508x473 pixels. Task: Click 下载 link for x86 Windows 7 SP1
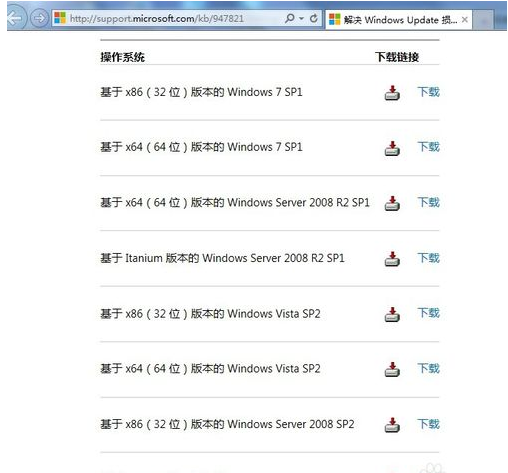click(429, 92)
